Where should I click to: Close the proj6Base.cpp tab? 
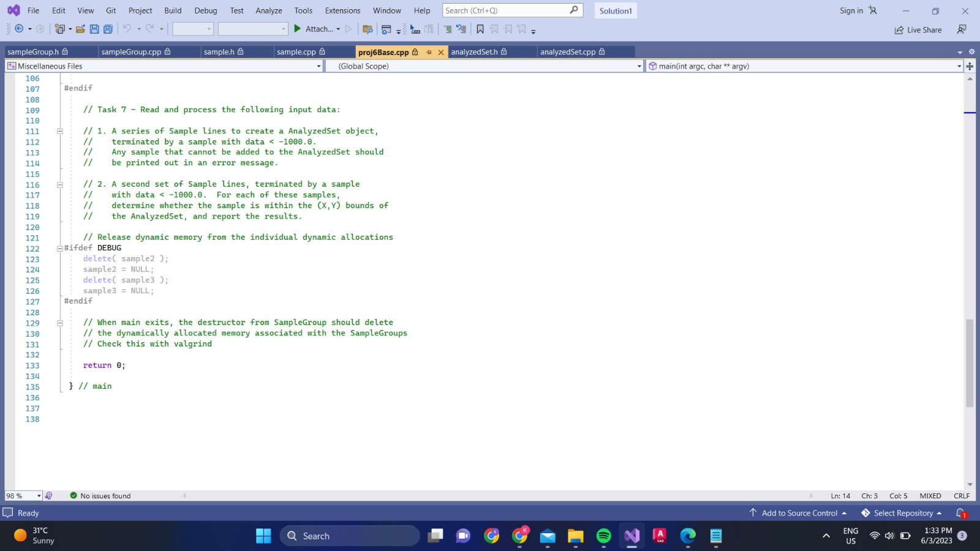point(440,52)
